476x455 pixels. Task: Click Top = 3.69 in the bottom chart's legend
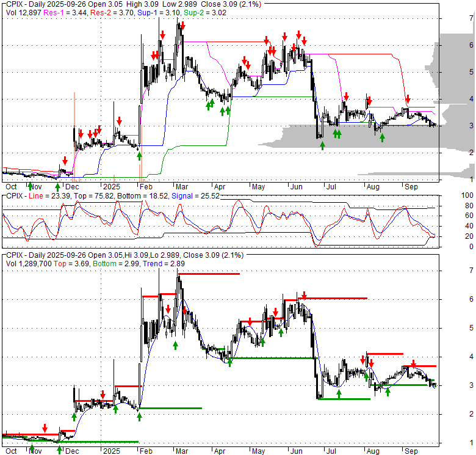click(x=71, y=264)
